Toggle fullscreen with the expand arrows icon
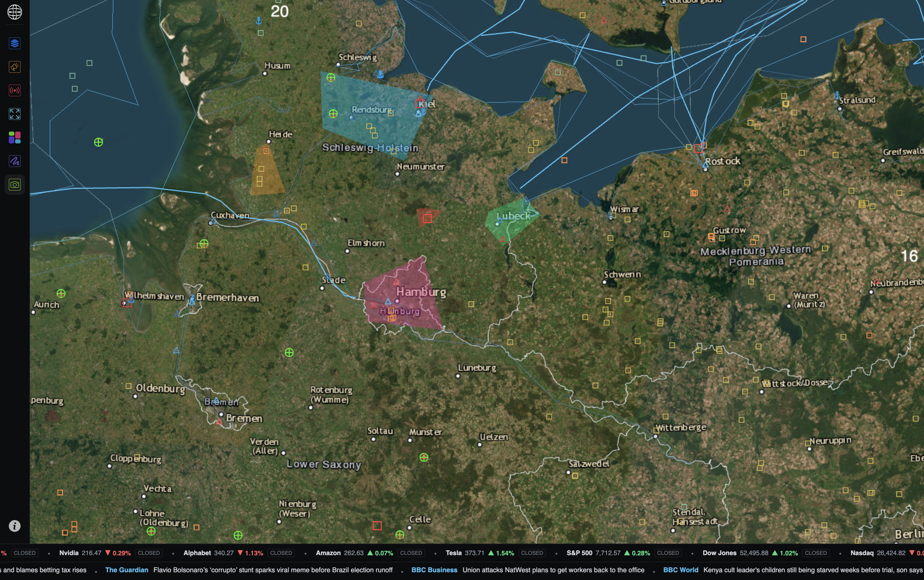This screenshot has width=924, height=580. tap(14, 114)
